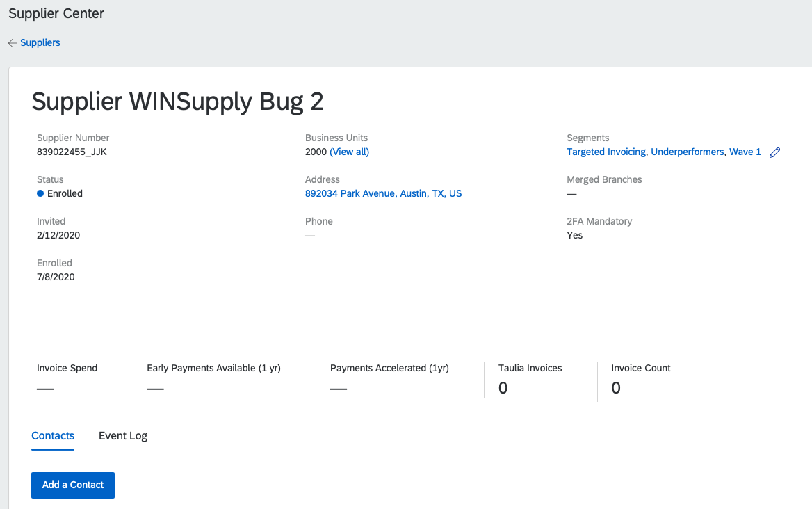The height and width of the screenshot is (509, 812).
Task: Click the Early Payments Available (1 yr) label
Action: (x=214, y=368)
